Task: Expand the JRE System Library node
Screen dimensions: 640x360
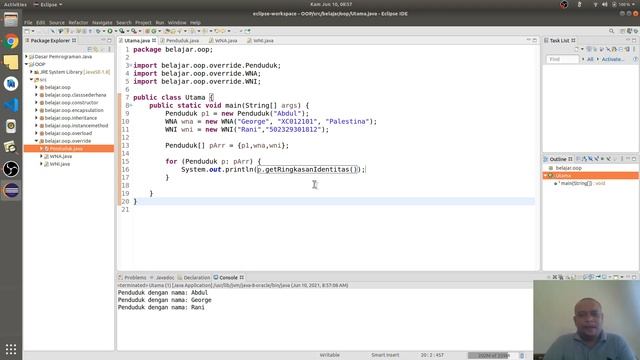Action: [x=31, y=72]
